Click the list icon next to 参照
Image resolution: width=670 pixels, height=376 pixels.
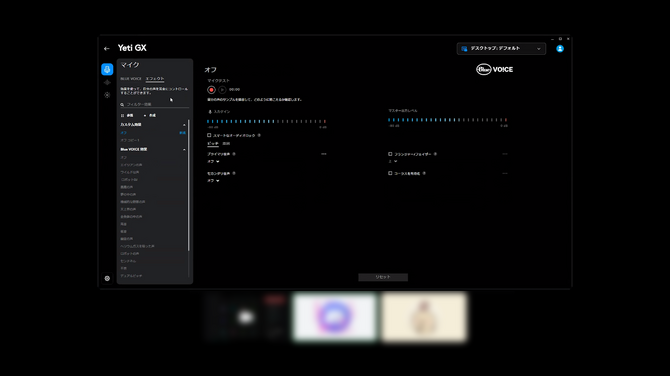[122, 115]
